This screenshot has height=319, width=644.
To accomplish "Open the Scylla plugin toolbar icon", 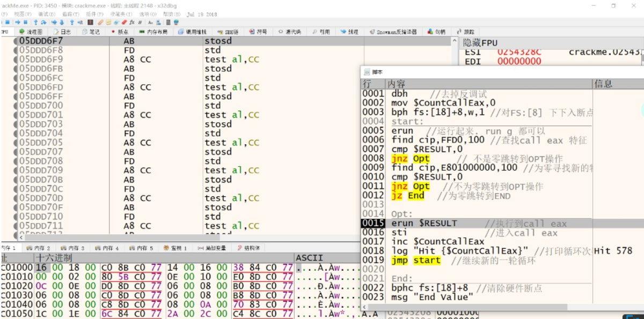I will point(91,23).
